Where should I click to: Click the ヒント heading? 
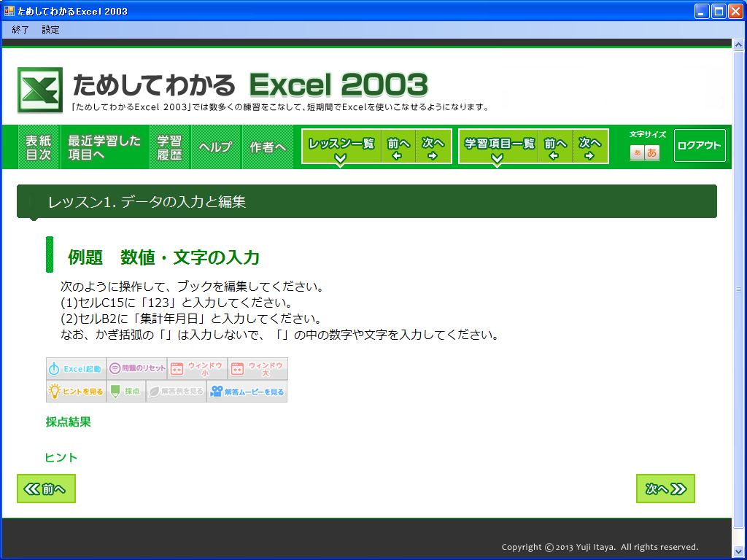[61, 458]
